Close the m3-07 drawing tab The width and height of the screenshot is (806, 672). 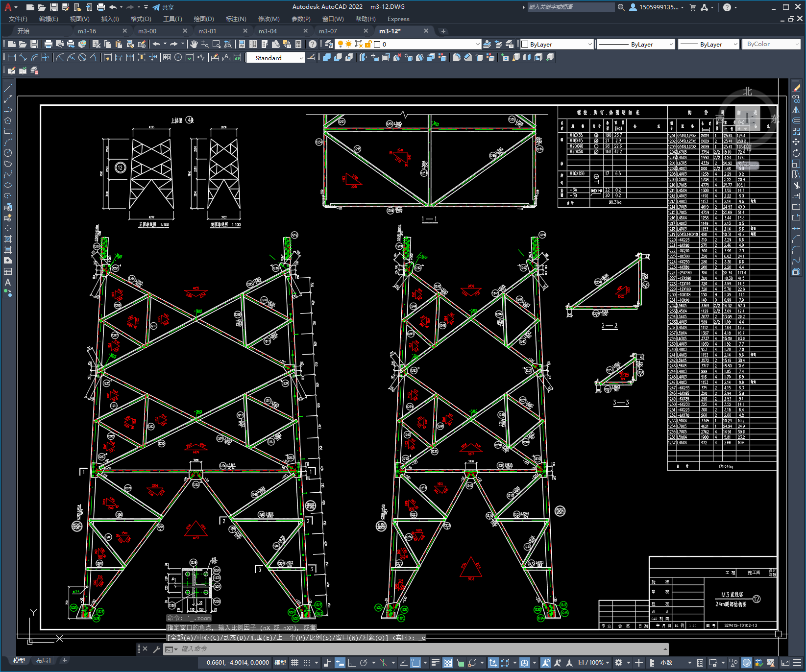pyautogui.click(x=366, y=31)
